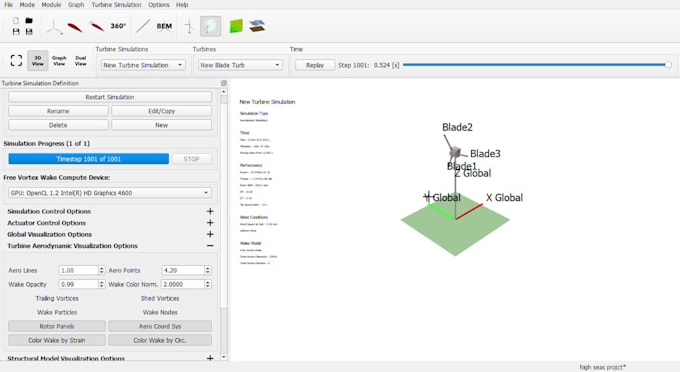Click the Rename button
The width and height of the screenshot is (680, 372).
[x=58, y=111]
